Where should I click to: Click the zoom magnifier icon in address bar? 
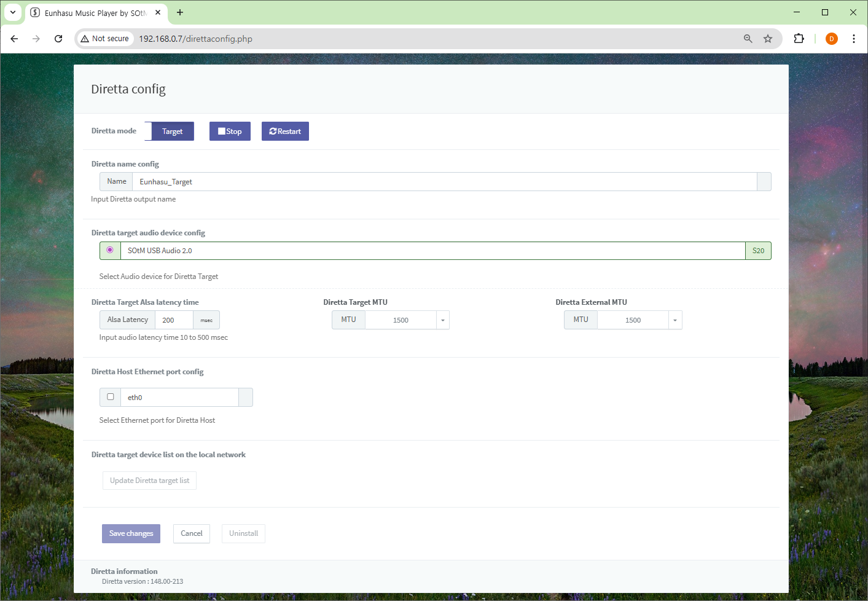[748, 39]
